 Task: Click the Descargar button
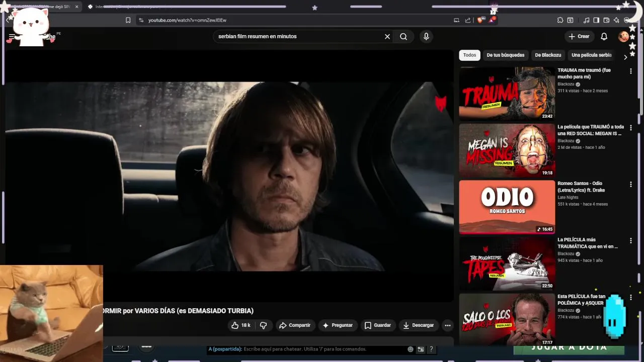click(418, 325)
